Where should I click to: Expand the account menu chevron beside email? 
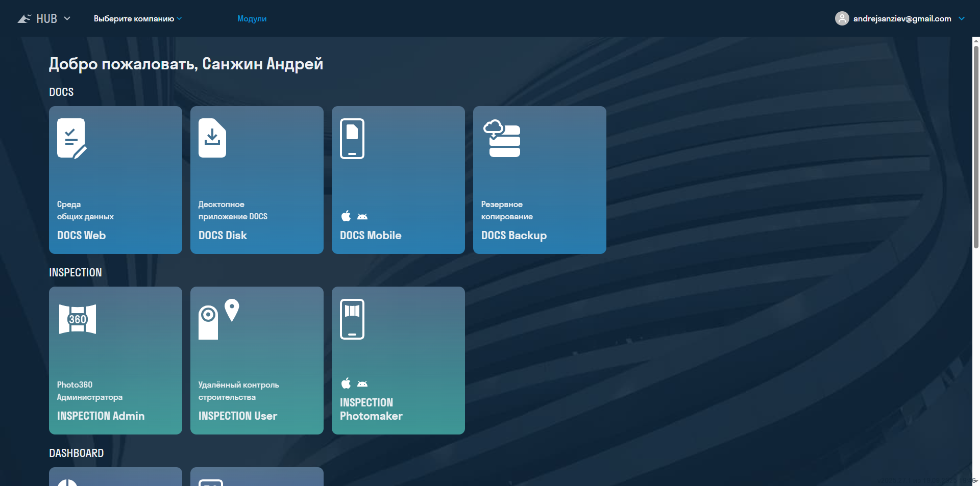962,18
